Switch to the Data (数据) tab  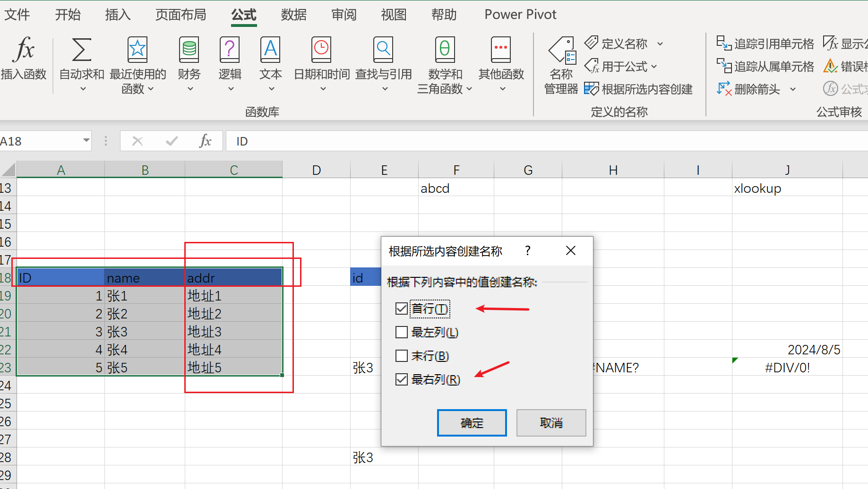(293, 15)
